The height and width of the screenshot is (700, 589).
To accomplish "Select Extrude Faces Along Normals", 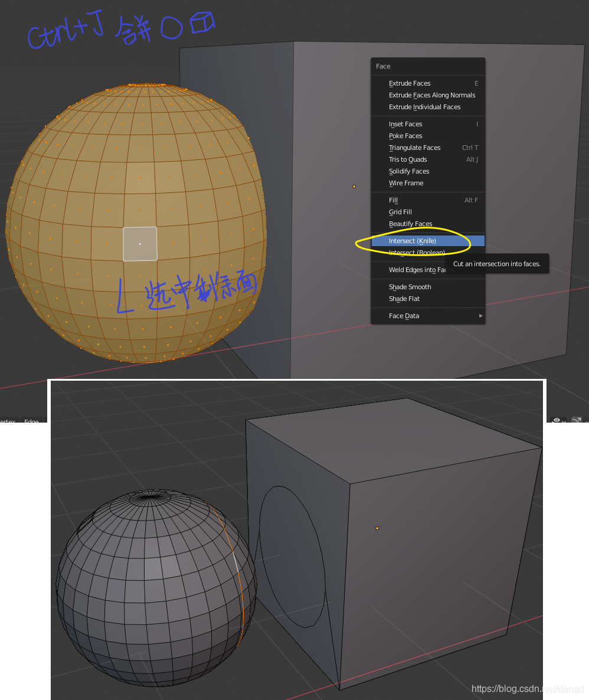I will [428, 95].
